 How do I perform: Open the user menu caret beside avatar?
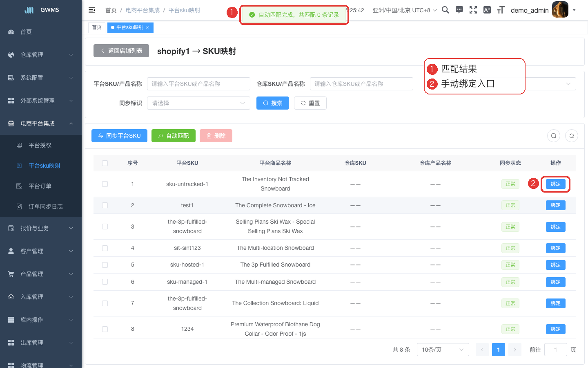click(x=574, y=10)
